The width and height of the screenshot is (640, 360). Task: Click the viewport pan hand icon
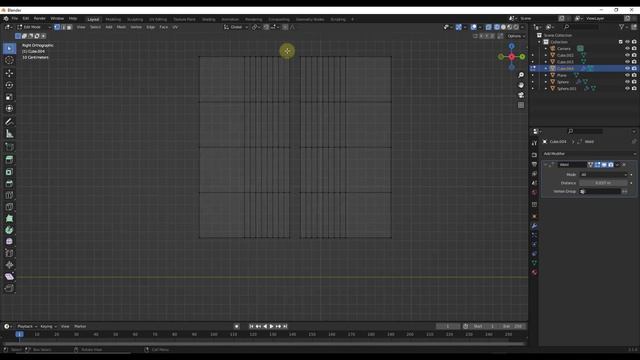[521, 85]
